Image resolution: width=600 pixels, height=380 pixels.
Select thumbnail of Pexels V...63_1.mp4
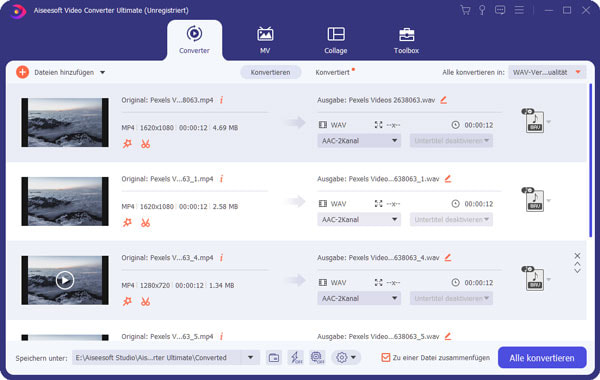tap(65, 201)
